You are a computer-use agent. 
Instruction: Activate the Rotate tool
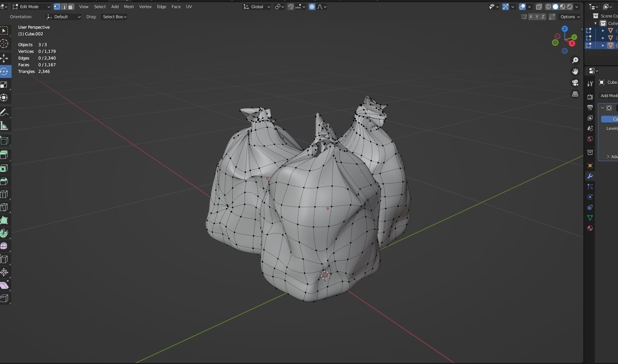click(x=4, y=71)
